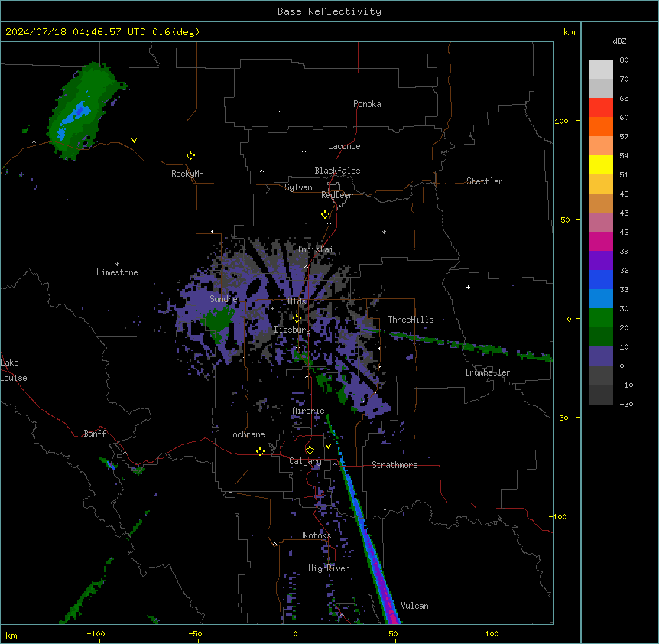This screenshot has height=644, width=659.
Task: Click the yellow marker above Calgary
Action: (x=310, y=450)
